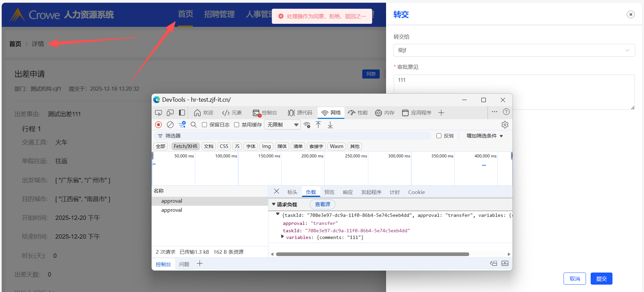Viewport: 644px width, 292px height.
Task: Enable the 禁用缓存 checkbox
Action: click(x=237, y=125)
